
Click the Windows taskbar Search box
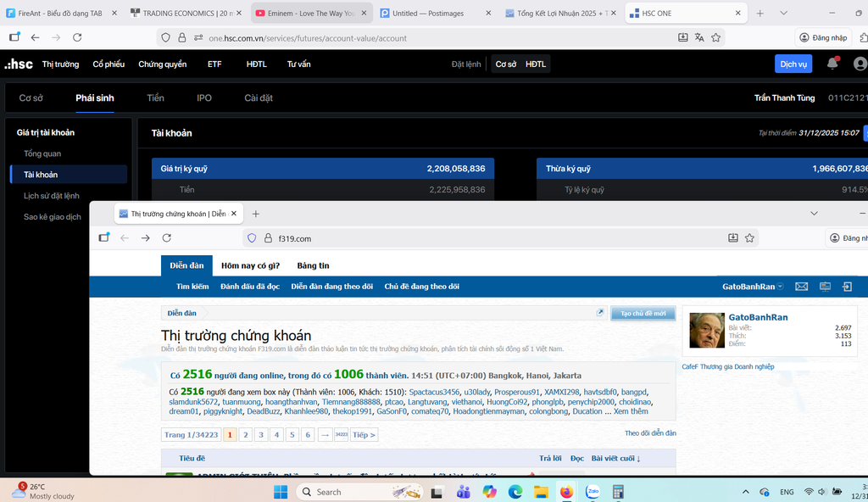coord(359,492)
